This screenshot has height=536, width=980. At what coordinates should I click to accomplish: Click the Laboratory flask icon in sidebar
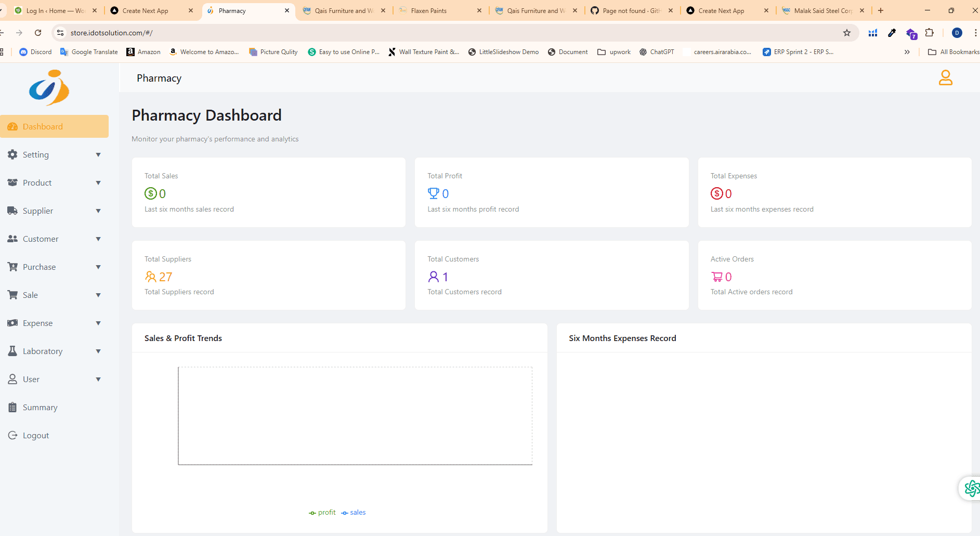point(12,351)
